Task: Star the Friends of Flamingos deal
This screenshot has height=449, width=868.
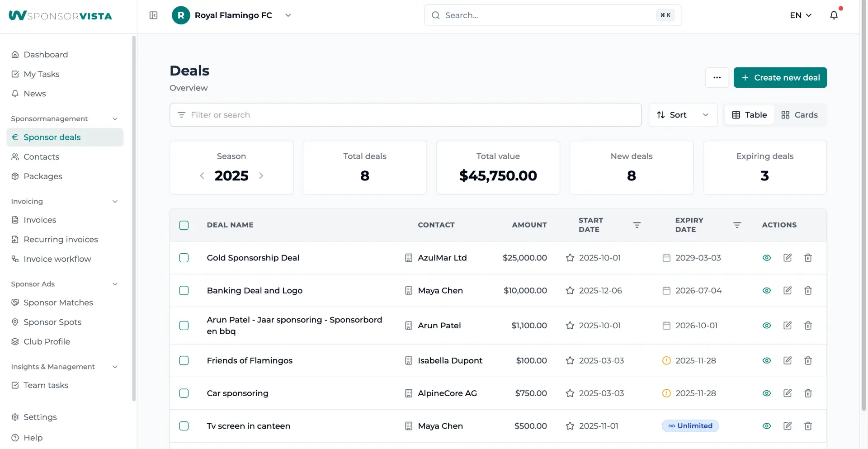Action: pyautogui.click(x=569, y=360)
